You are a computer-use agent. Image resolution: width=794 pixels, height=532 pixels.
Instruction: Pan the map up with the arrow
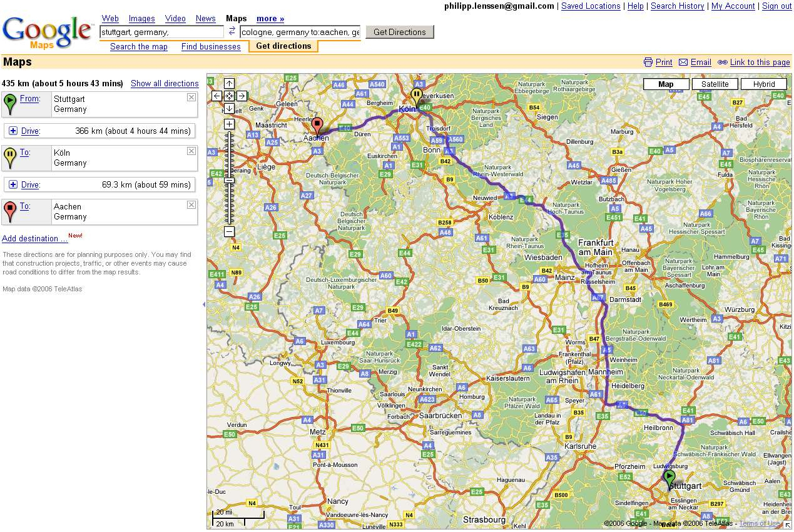[x=230, y=84]
